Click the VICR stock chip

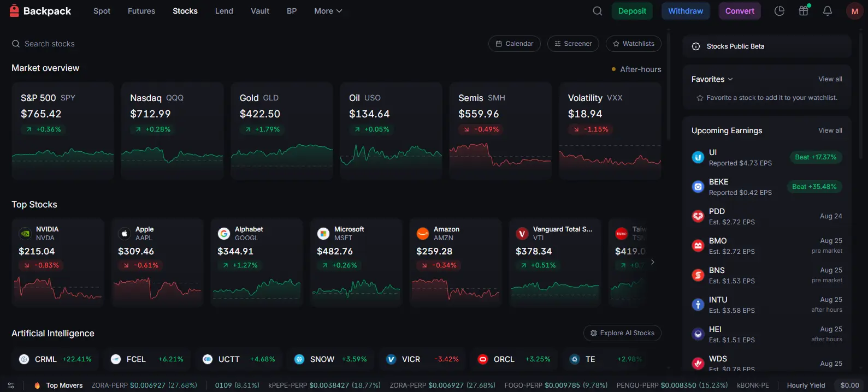[x=422, y=359]
